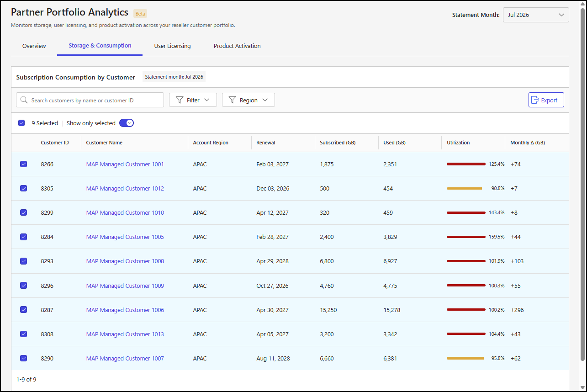Click the 'Statement month: Jul 2026' tag

pos(174,77)
